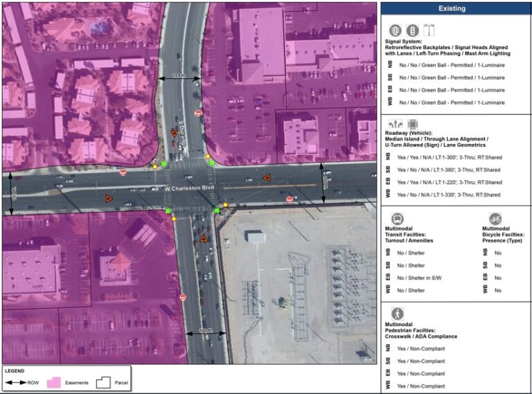
Task: Click the roadway row containing 'LT:1-330''
Action: coord(449,195)
